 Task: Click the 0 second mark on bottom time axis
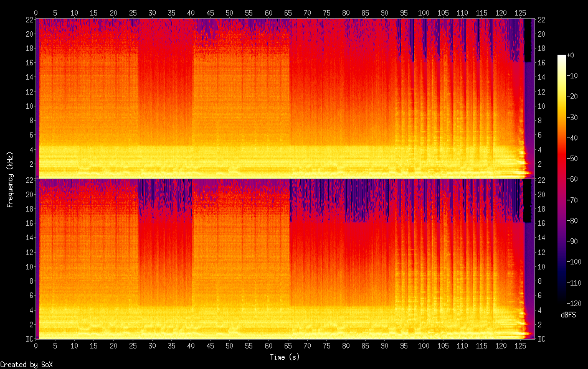tap(36, 346)
